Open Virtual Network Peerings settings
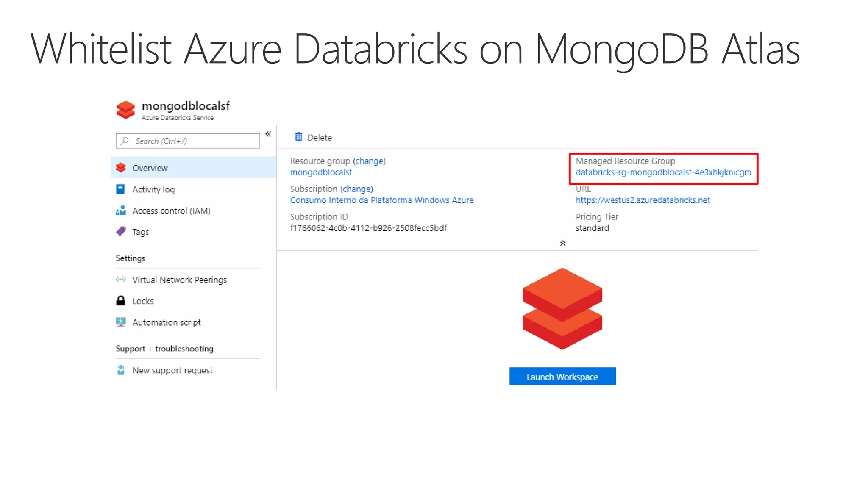The width and height of the screenshot is (868, 488). click(x=179, y=280)
